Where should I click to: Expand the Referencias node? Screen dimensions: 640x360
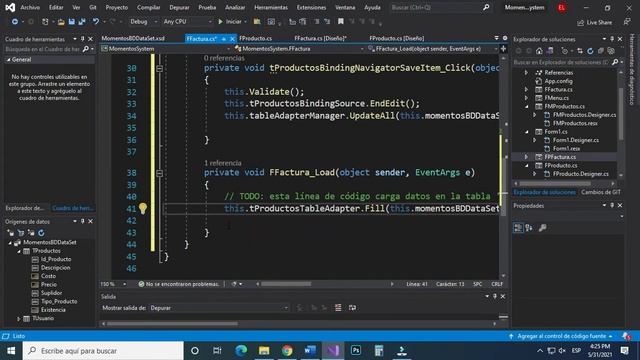pyautogui.click(x=527, y=73)
